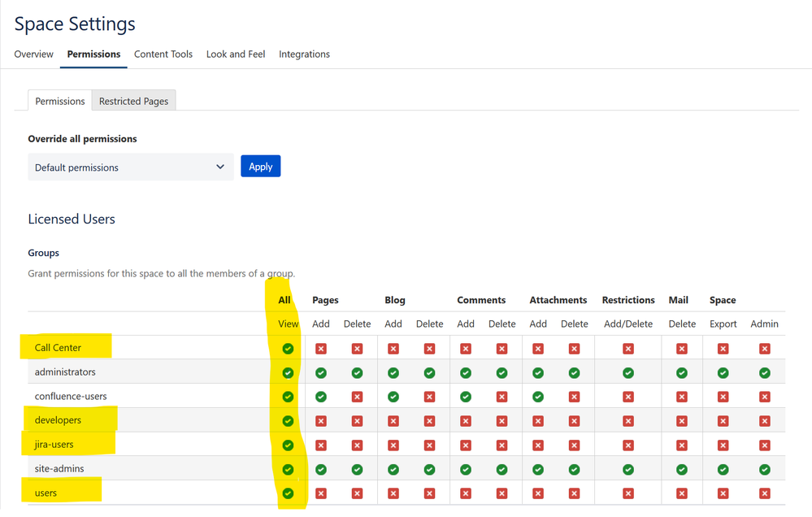
Task: Click administrators Space Admin checkmark
Action: coord(764,373)
